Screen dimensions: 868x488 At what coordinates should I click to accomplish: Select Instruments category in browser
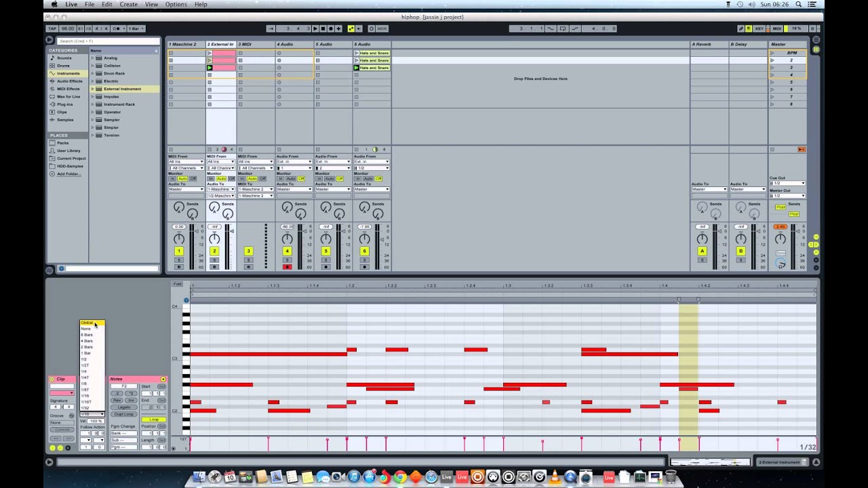click(x=68, y=73)
